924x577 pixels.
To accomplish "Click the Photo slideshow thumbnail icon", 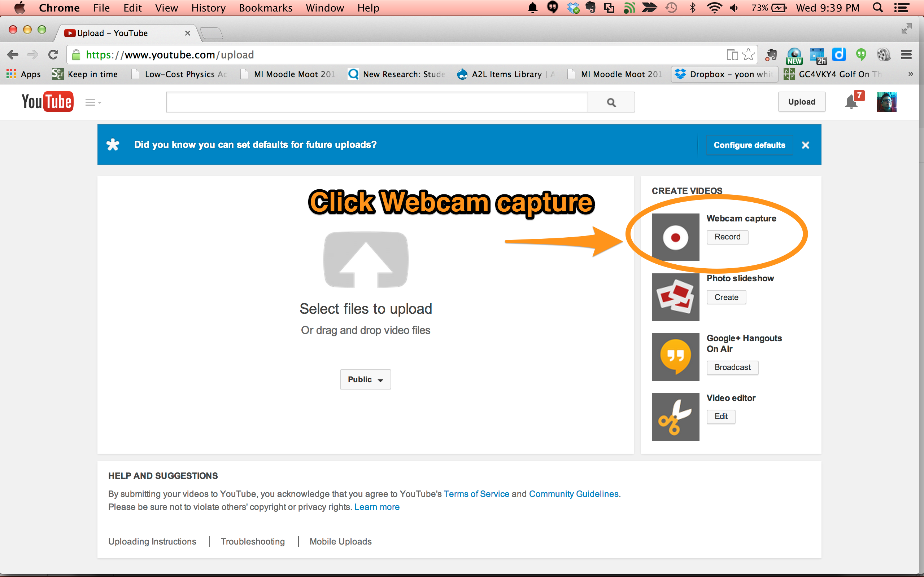I will tap(675, 297).
